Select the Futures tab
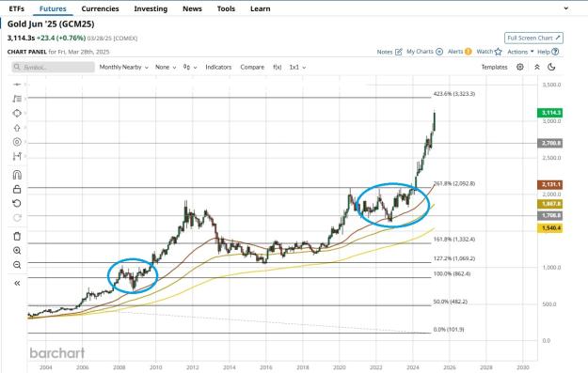This screenshot has width=588, height=373. (53, 8)
